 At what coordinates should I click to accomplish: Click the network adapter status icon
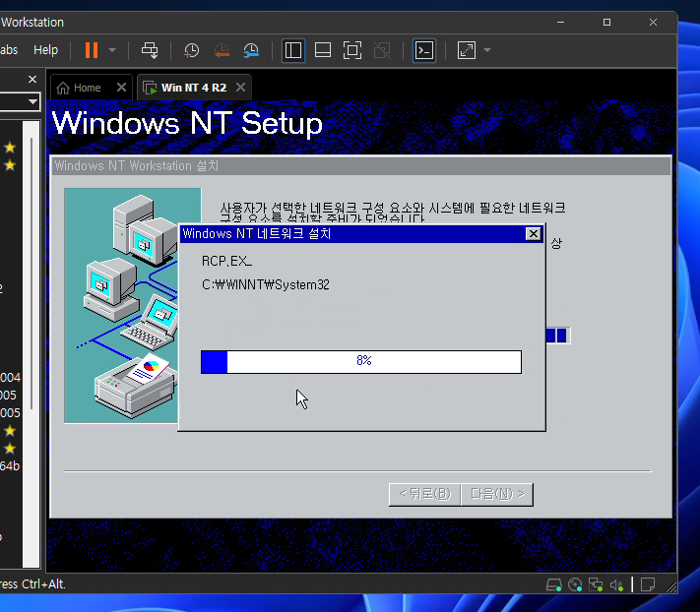[596, 584]
